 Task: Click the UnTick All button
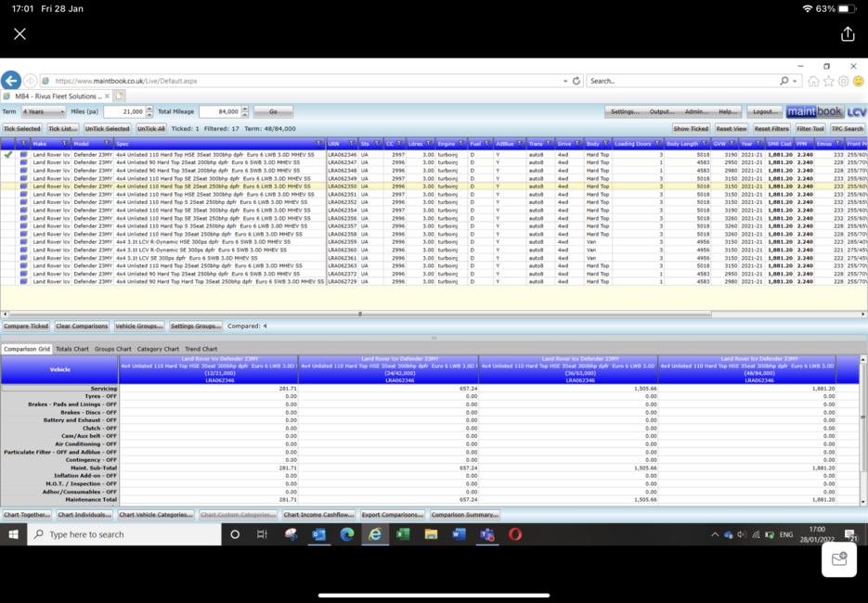[x=151, y=129]
